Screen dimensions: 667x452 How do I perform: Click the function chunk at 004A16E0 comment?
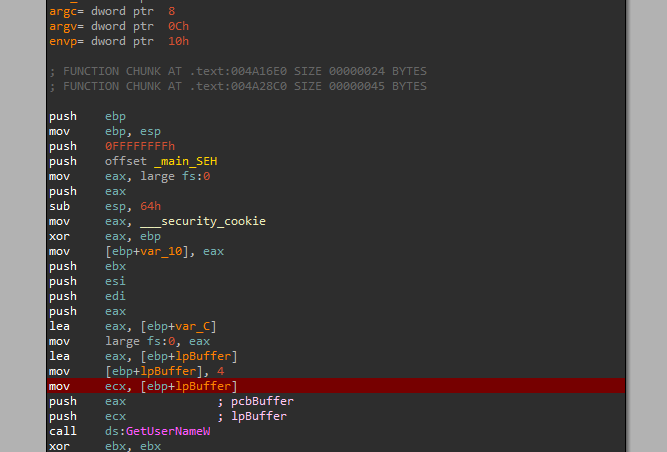pos(238,71)
